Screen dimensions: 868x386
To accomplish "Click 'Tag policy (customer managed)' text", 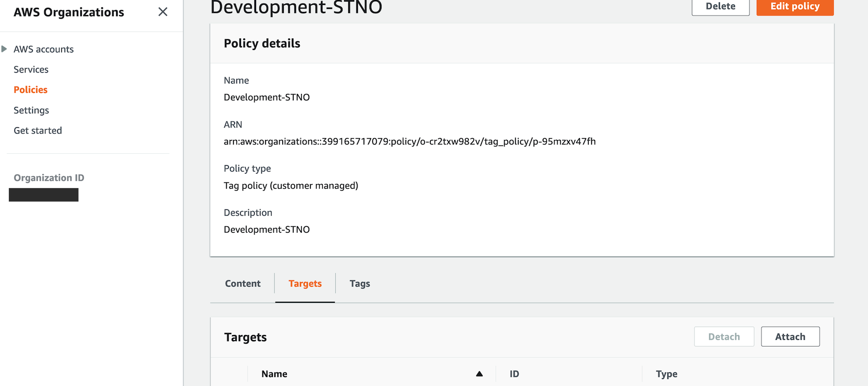I will pos(291,185).
